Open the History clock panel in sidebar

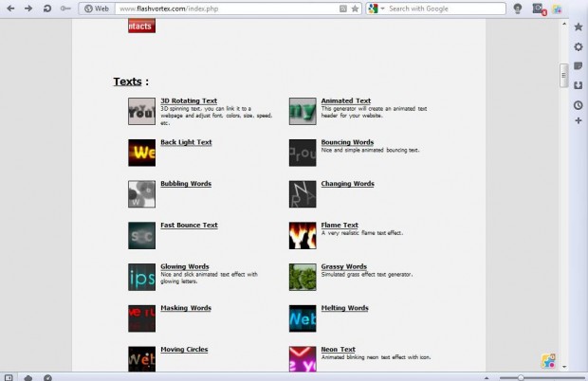tap(579, 104)
